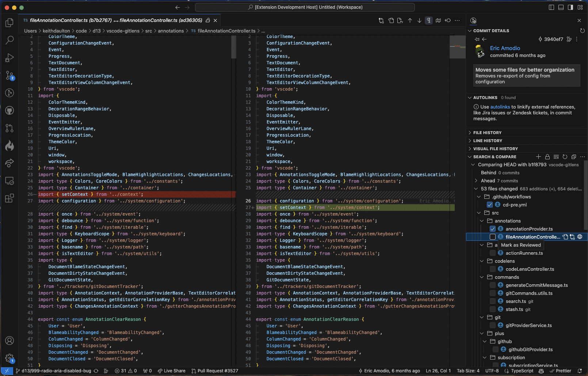Refresh the Commit Details panel
This screenshot has height=376, width=588.
click(582, 31)
